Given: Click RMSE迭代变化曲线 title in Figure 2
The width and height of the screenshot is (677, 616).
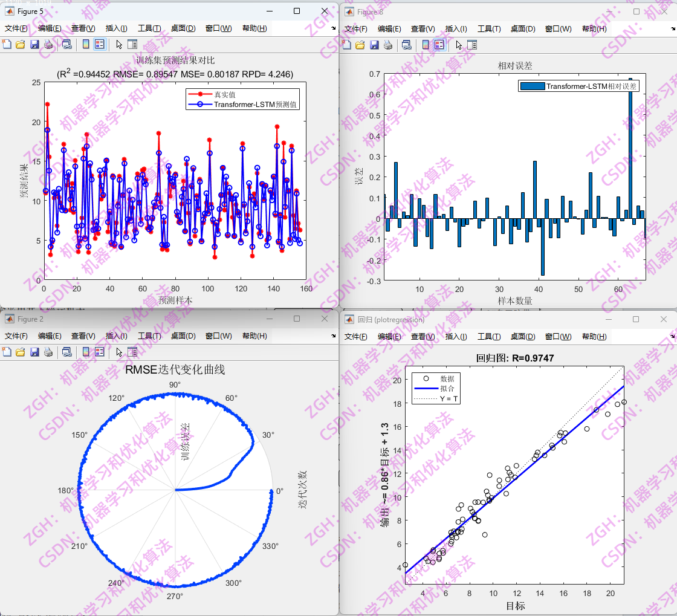Looking at the screenshot, I should click(x=175, y=369).
